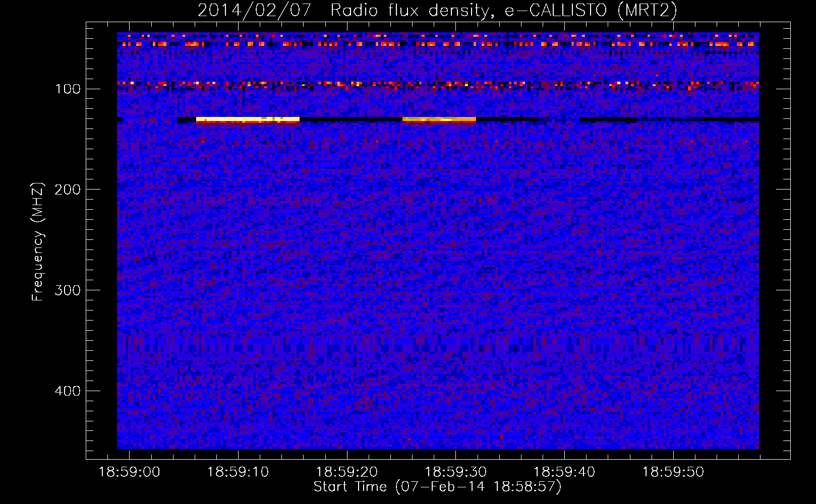Image resolution: width=816 pixels, height=504 pixels.
Task: Click the yellow-orange burst near 18:59:30
Action: [439, 119]
